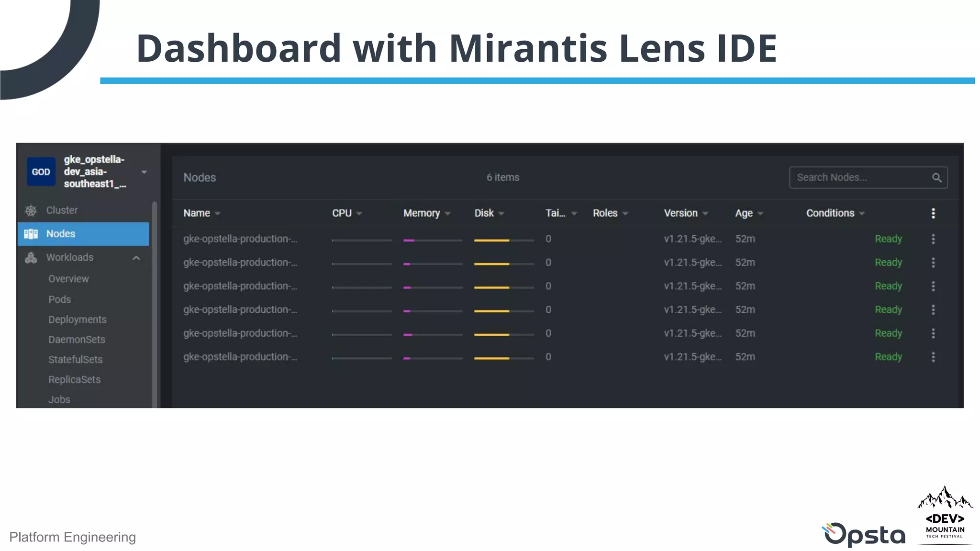Viewport: 980px width, 551px height.
Task: Click the sidebar vertical scrollbar
Action: (x=154, y=304)
